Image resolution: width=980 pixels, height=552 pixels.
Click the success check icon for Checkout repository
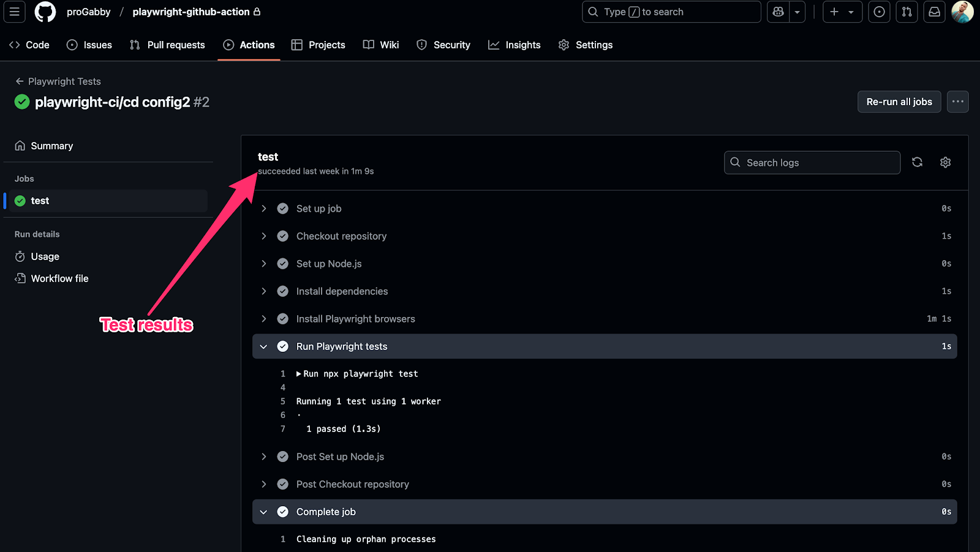tap(282, 236)
